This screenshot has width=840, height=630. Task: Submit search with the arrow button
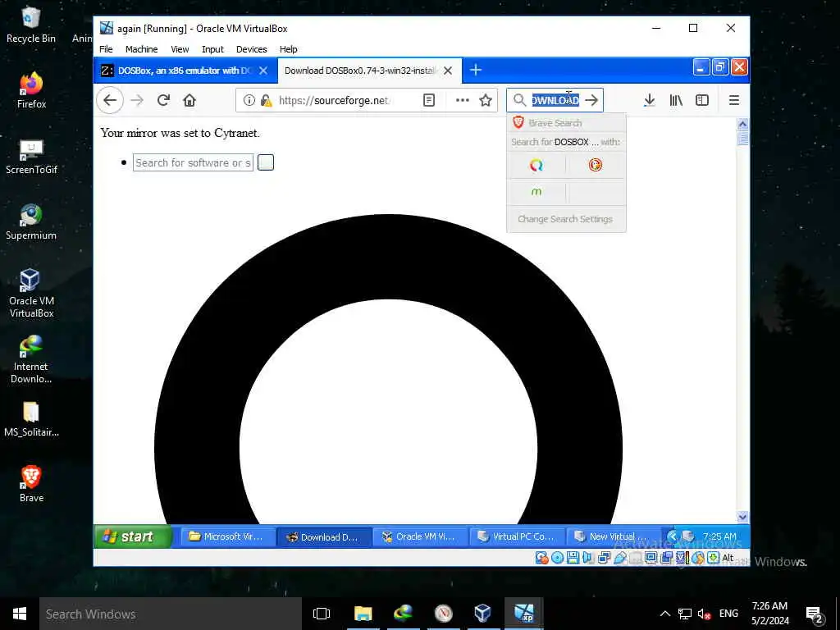[x=591, y=100]
